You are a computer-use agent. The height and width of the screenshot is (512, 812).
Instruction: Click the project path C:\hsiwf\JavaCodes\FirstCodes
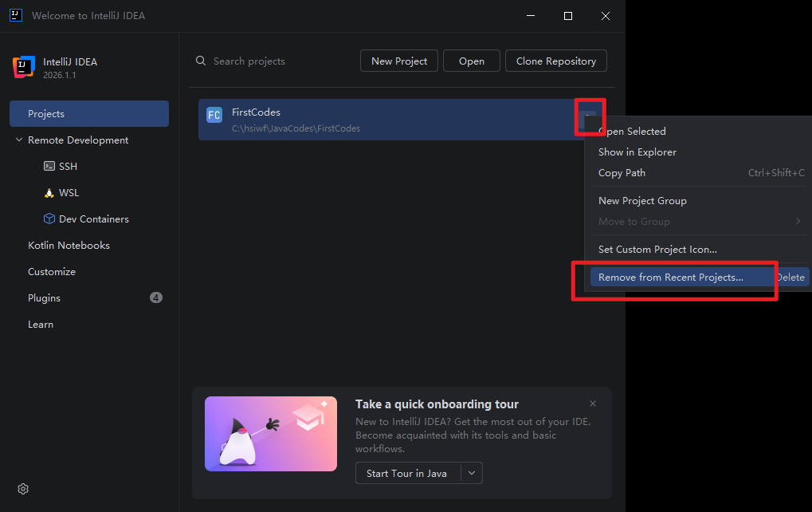coord(296,128)
